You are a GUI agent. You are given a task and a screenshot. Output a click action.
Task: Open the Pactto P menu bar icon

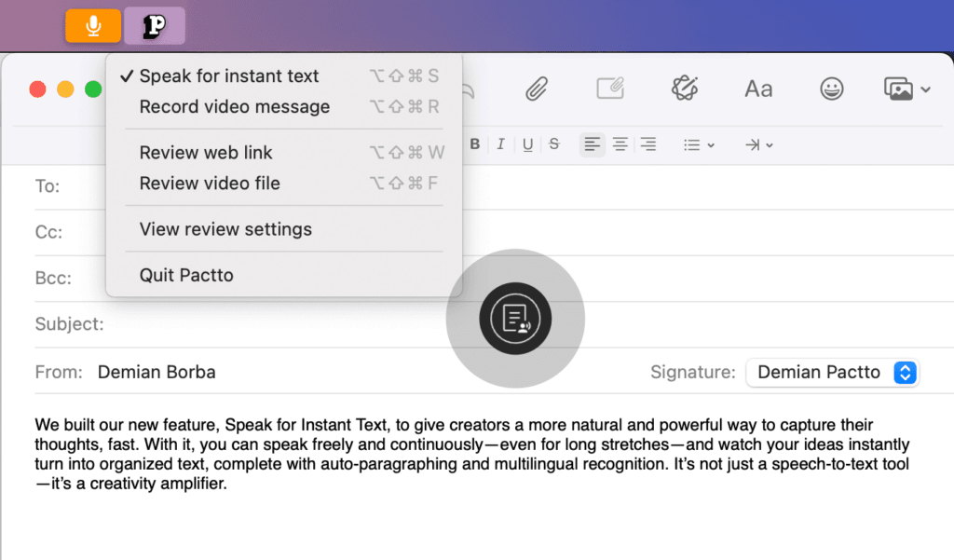(155, 25)
